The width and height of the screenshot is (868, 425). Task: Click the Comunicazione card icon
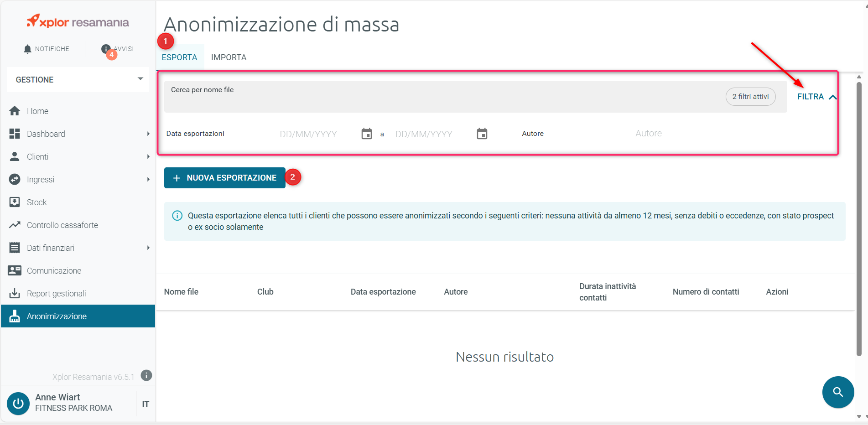15,270
